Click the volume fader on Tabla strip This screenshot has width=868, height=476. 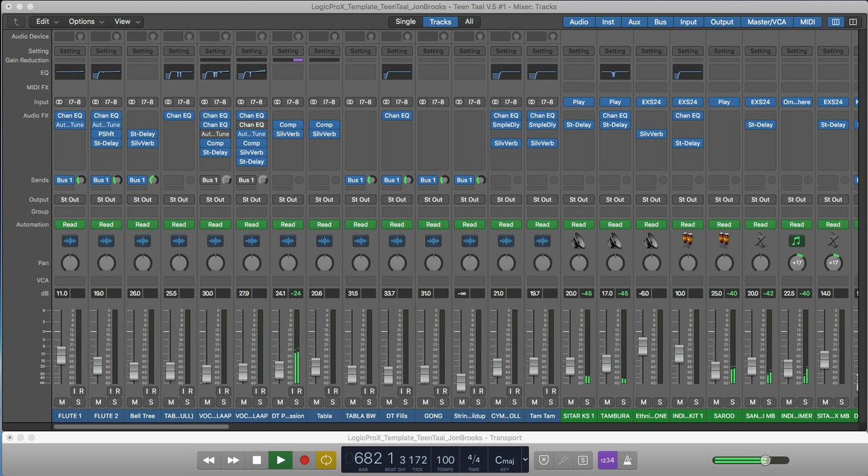pos(315,366)
